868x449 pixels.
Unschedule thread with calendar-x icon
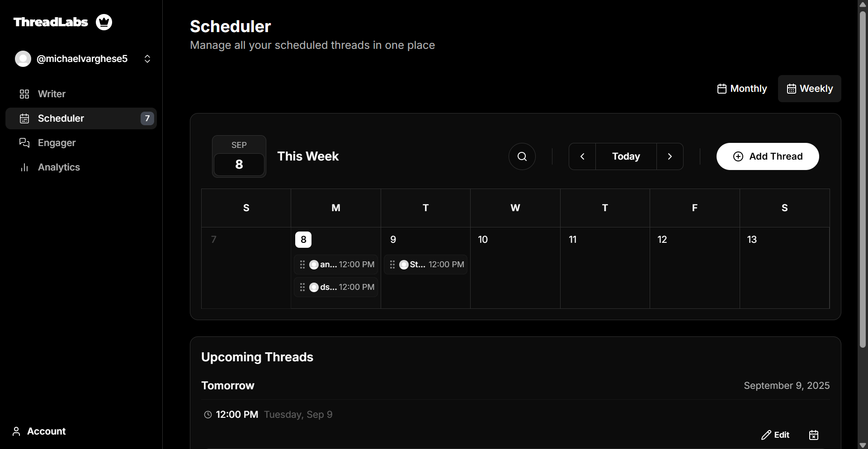pos(813,435)
